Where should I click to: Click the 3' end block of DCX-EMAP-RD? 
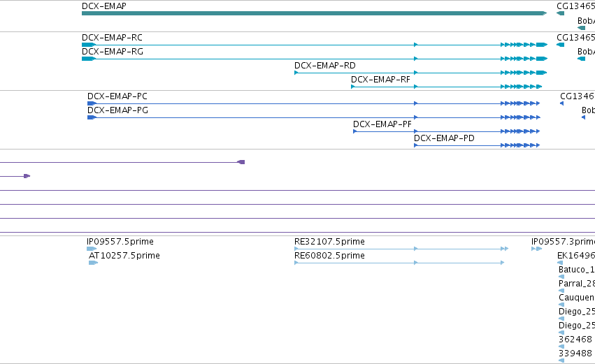(541, 73)
